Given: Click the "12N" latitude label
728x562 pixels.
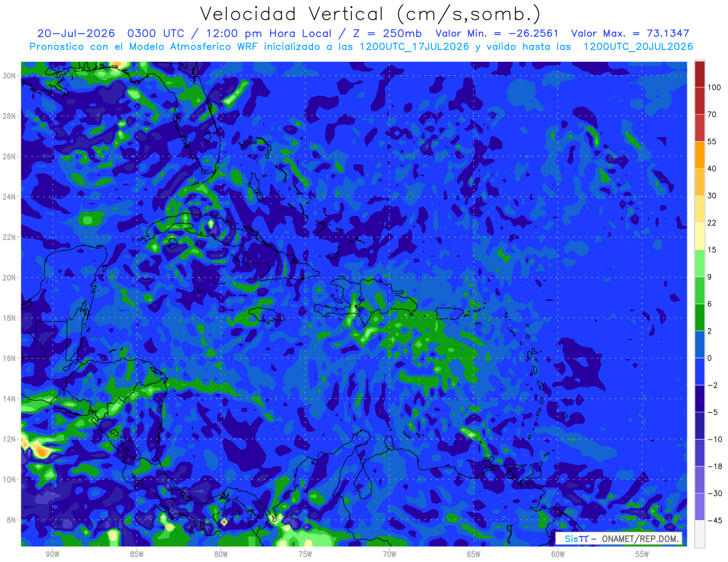Looking at the screenshot, I should [x=9, y=439].
